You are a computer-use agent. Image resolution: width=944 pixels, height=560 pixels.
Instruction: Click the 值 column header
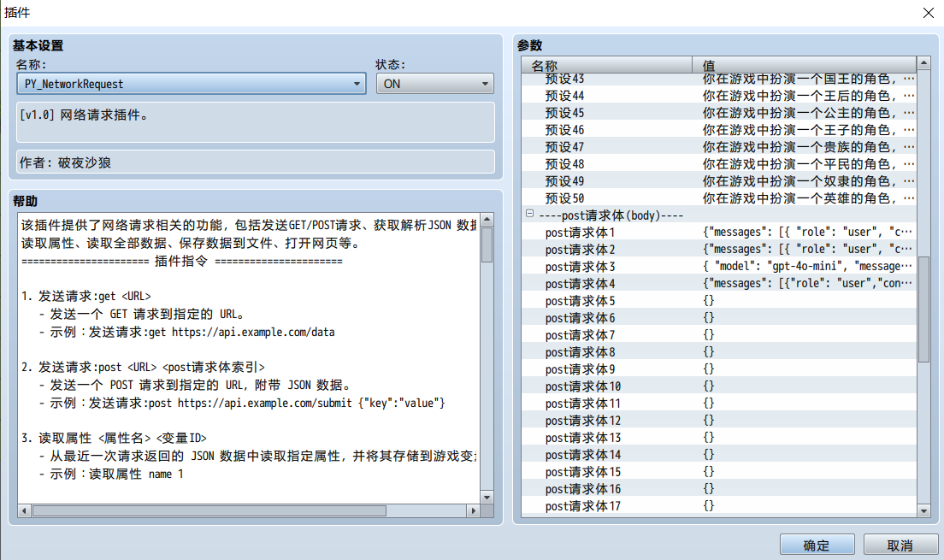pyautogui.click(x=805, y=65)
